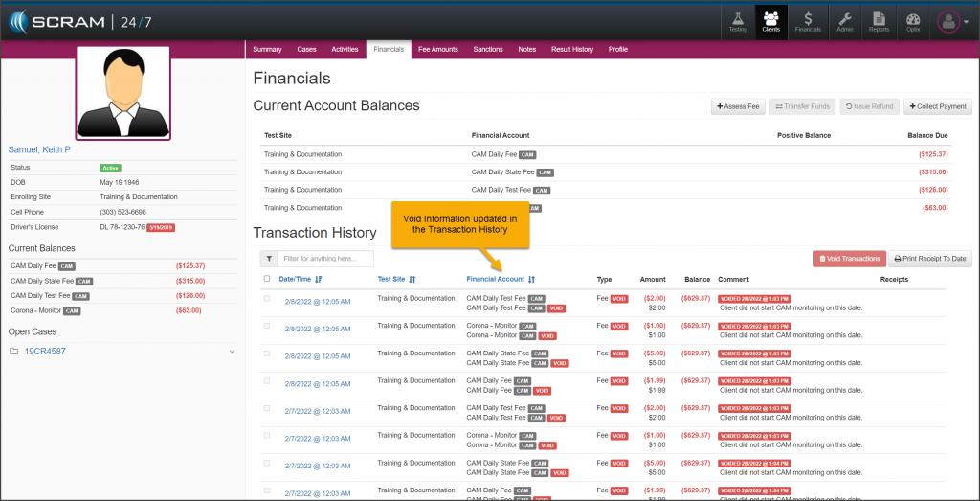Click the Void Transactions button
Screen dimensions: 980x501
click(849, 259)
